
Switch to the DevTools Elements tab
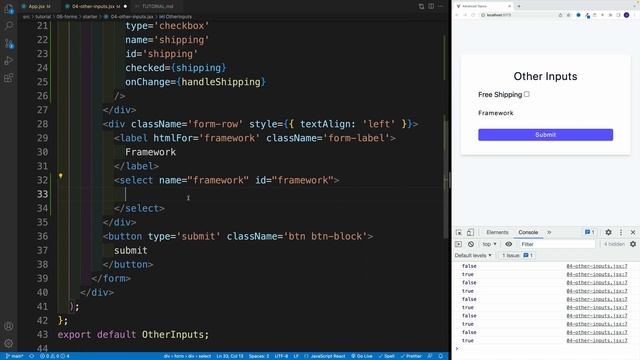coord(497,232)
